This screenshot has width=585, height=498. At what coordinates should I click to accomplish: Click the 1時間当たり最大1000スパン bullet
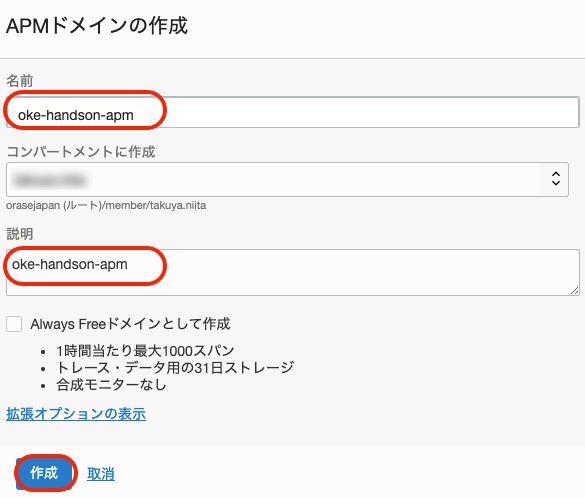[x=145, y=351]
